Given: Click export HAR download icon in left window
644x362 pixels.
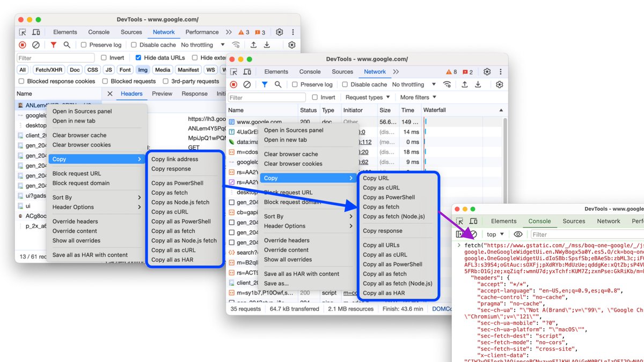Looking at the screenshot, I should 267,45.
